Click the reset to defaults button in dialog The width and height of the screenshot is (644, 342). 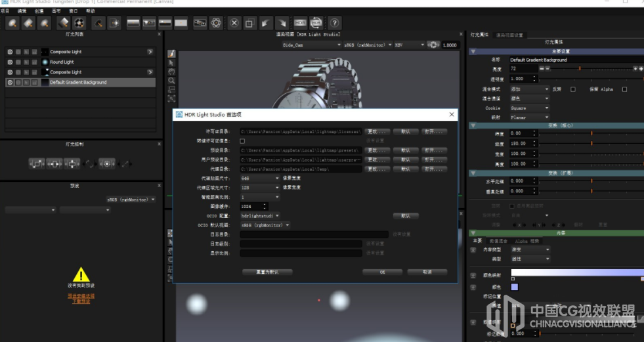point(267,272)
